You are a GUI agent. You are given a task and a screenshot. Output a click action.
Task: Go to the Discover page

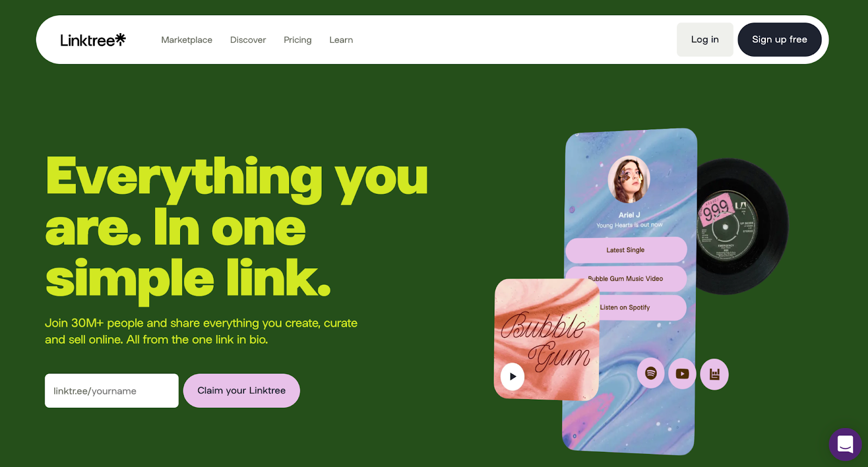pos(248,40)
